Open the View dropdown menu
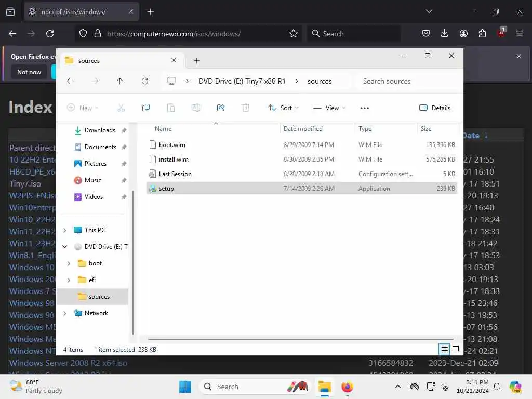The image size is (532, 399). coord(329,108)
